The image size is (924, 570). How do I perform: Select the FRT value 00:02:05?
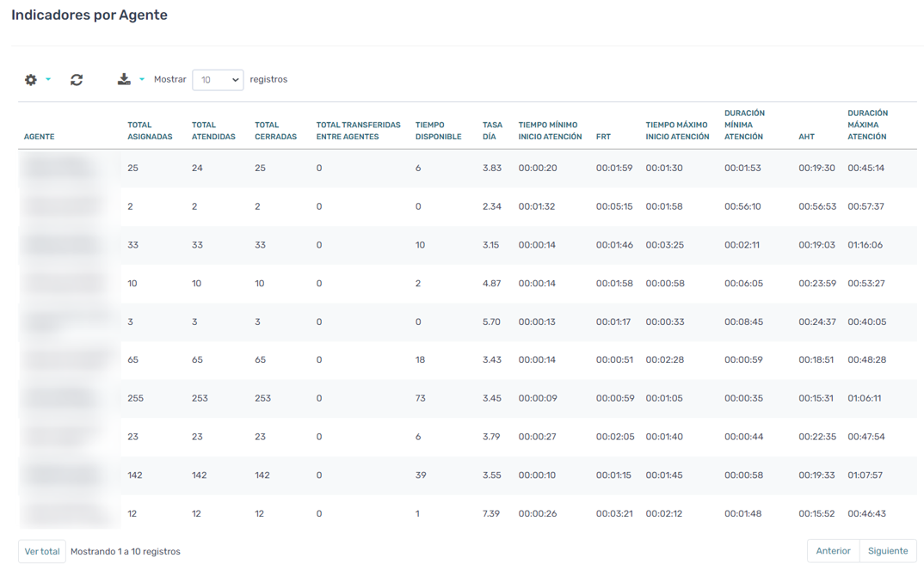click(x=615, y=437)
